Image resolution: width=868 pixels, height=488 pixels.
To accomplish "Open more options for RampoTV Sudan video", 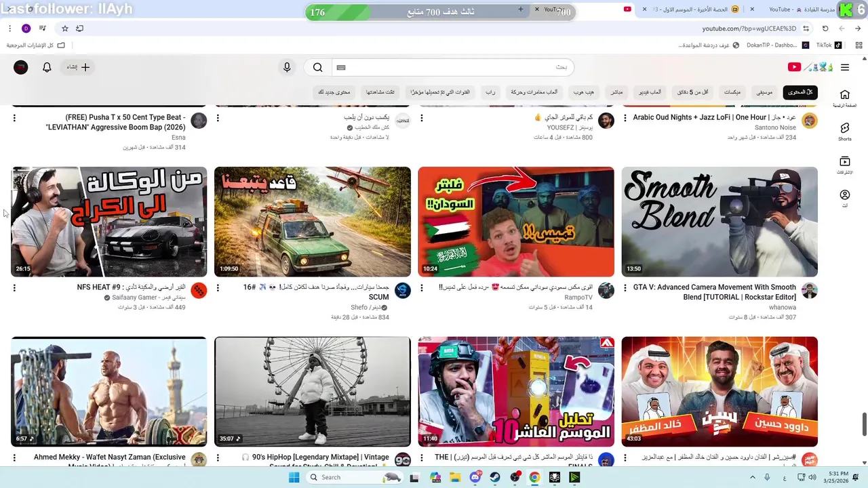I will pos(421,288).
